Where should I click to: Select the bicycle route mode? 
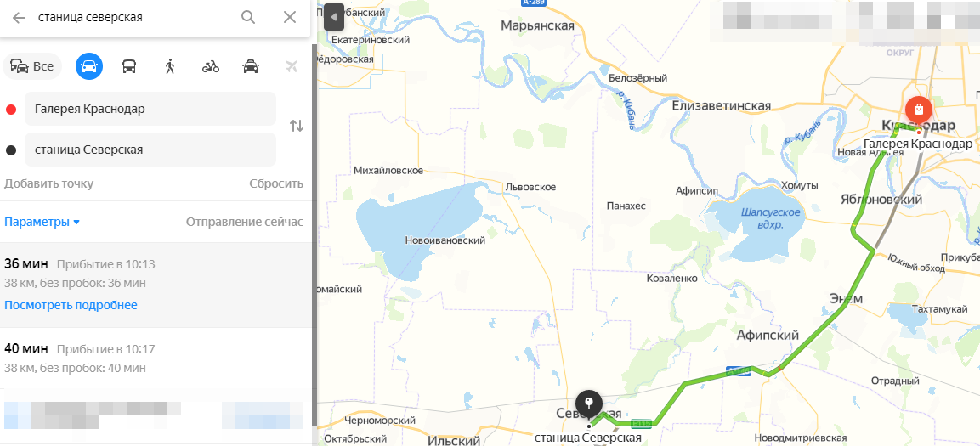point(211,66)
